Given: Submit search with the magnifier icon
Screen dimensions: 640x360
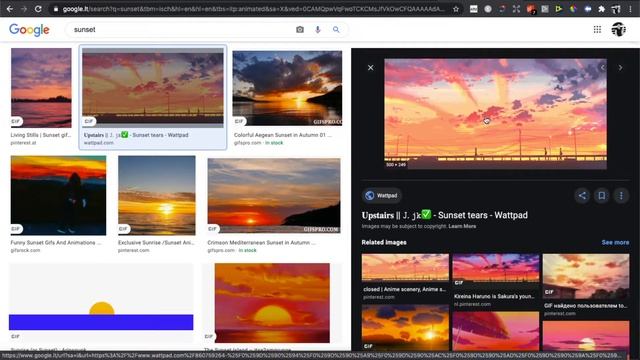Looking at the screenshot, I should (336, 29).
